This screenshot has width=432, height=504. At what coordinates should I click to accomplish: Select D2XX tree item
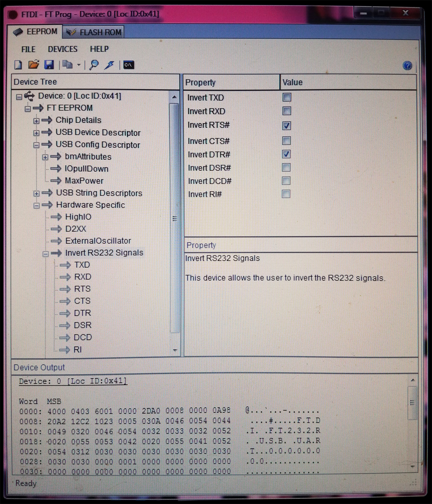pyautogui.click(x=76, y=229)
